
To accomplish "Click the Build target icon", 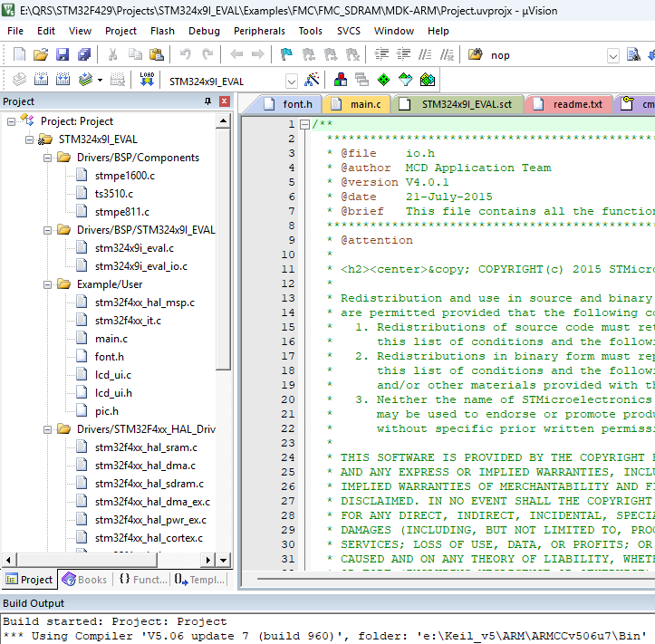I will 41,79.
